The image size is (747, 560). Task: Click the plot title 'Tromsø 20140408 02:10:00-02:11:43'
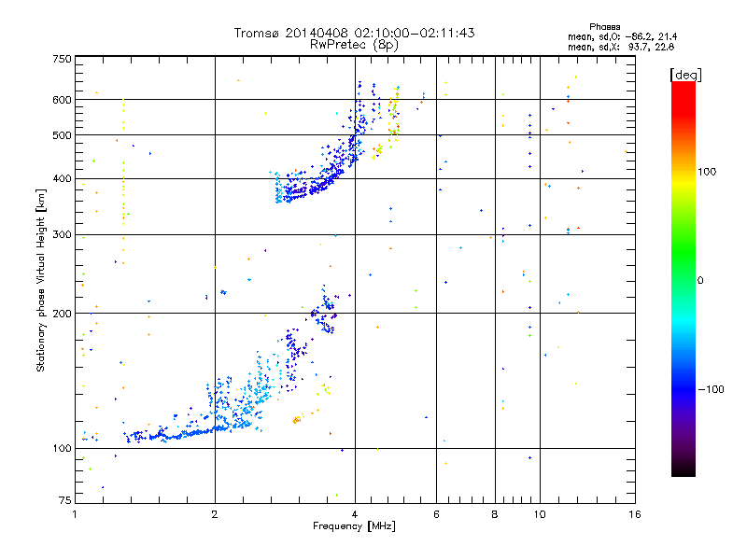(354, 33)
